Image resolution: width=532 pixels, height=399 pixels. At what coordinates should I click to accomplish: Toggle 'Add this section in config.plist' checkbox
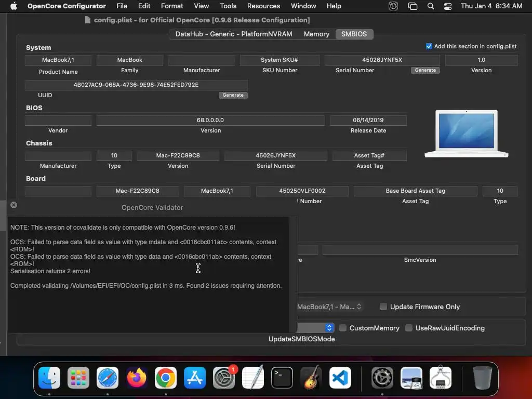point(429,46)
